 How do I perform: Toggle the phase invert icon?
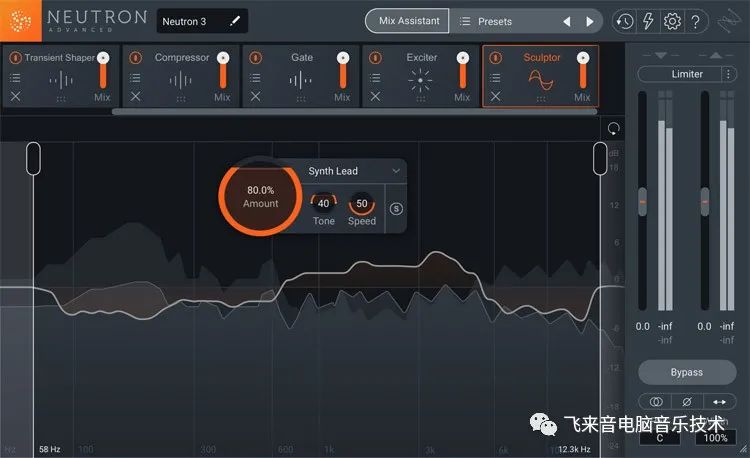click(x=687, y=402)
